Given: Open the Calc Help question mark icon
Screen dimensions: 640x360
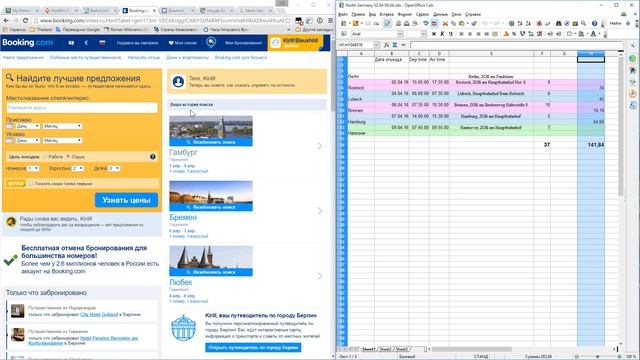Looking at the screenshot, I should (594, 23).
